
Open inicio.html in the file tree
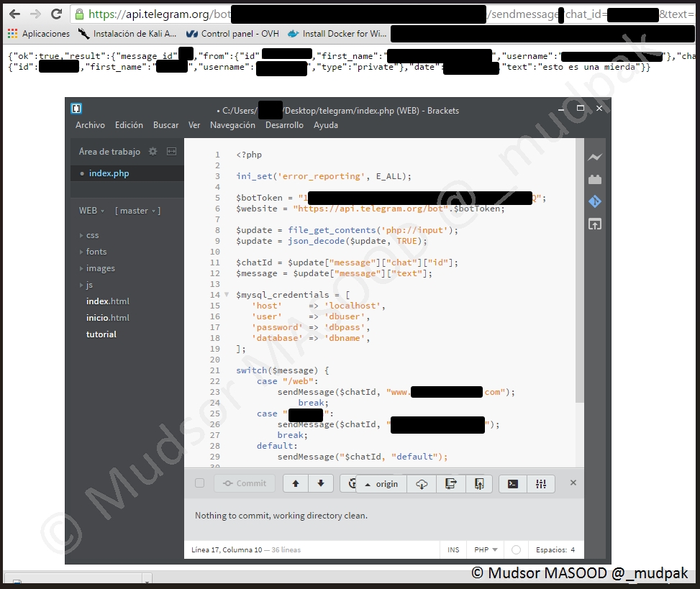[x=108, y=318]
